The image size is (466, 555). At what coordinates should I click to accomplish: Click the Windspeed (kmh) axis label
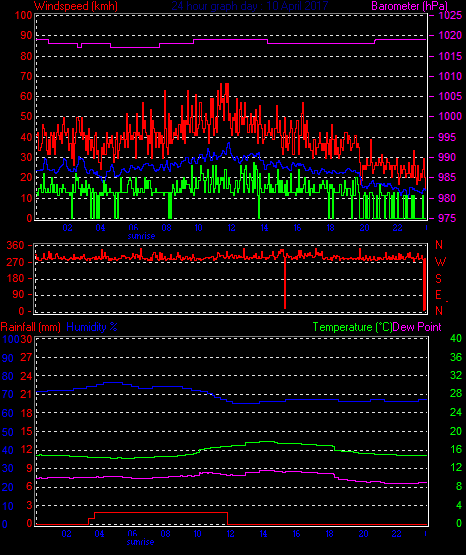[76, 6]
